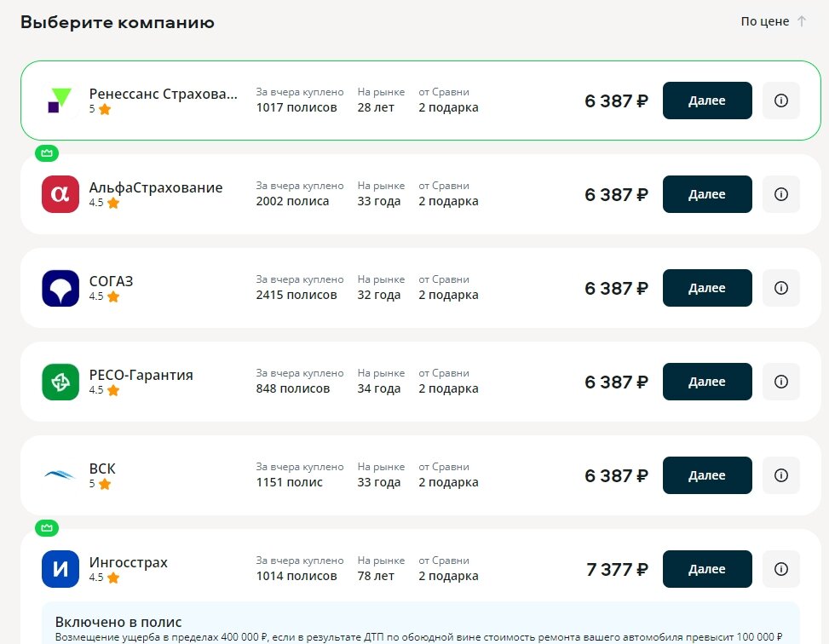The image size is (829, 644).
Task: Click the ВСК wave logo
Action: pos(60,475)
